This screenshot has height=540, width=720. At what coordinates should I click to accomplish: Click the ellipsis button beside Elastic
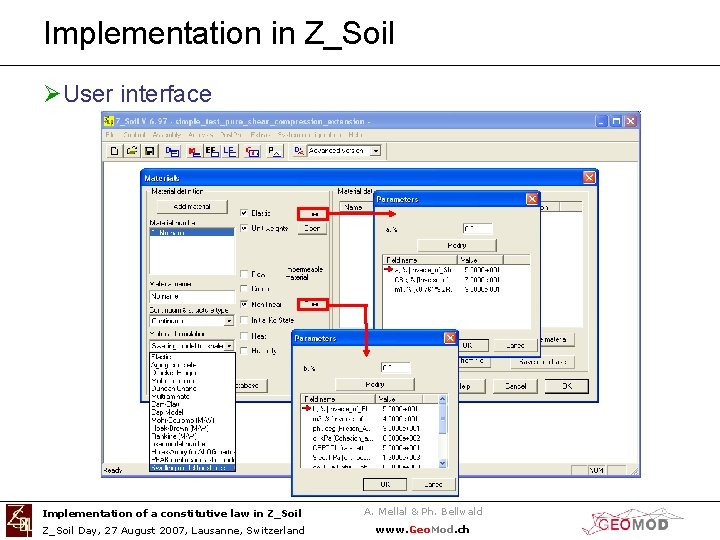313,214
